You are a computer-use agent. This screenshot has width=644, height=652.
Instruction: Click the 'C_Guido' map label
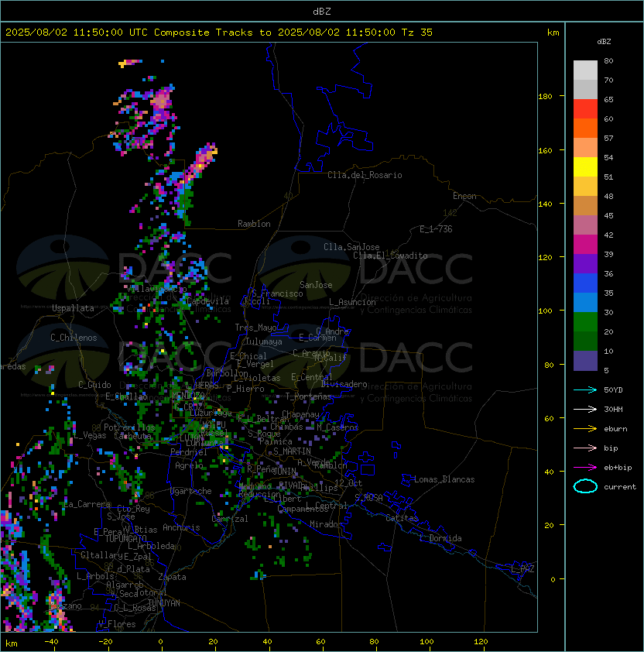click(94, 385)
